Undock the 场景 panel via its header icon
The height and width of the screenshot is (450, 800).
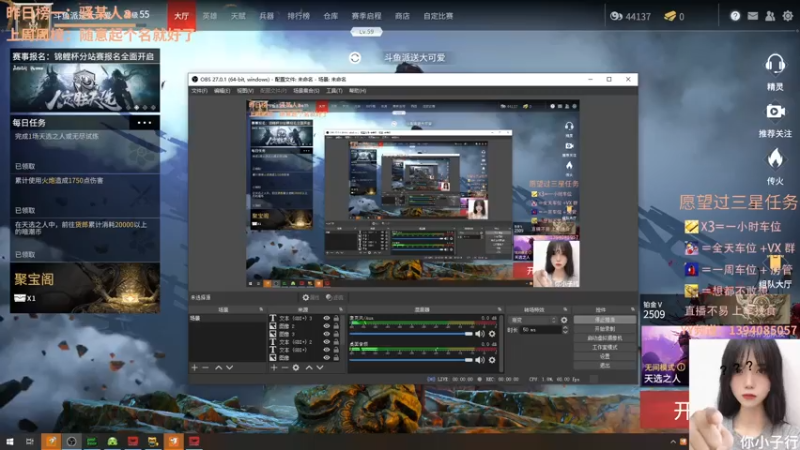pos(261,310)
